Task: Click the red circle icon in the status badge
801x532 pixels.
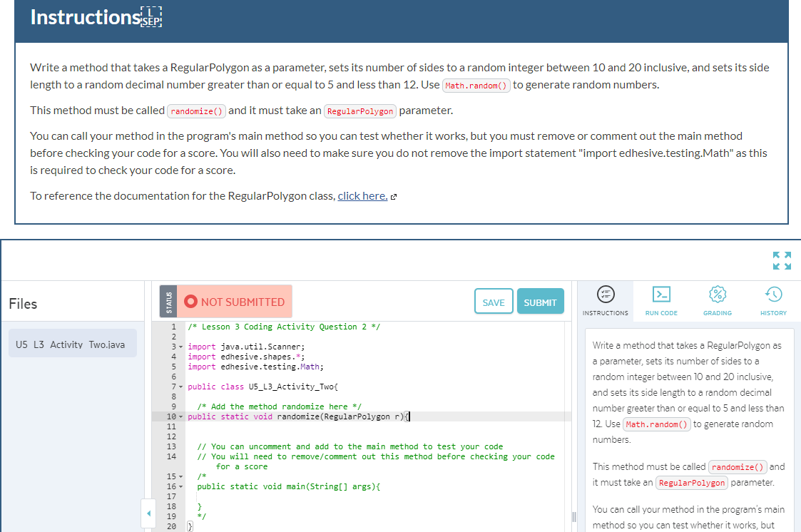Action: click(190, 301)
